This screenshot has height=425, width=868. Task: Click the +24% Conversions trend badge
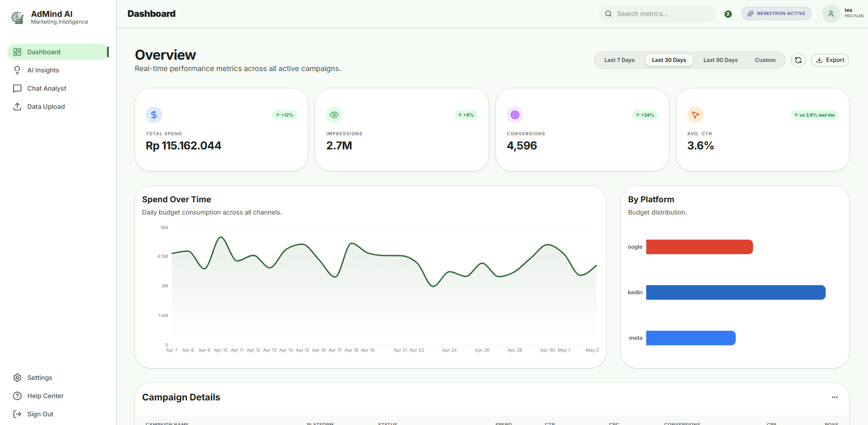tap(645, 115)
